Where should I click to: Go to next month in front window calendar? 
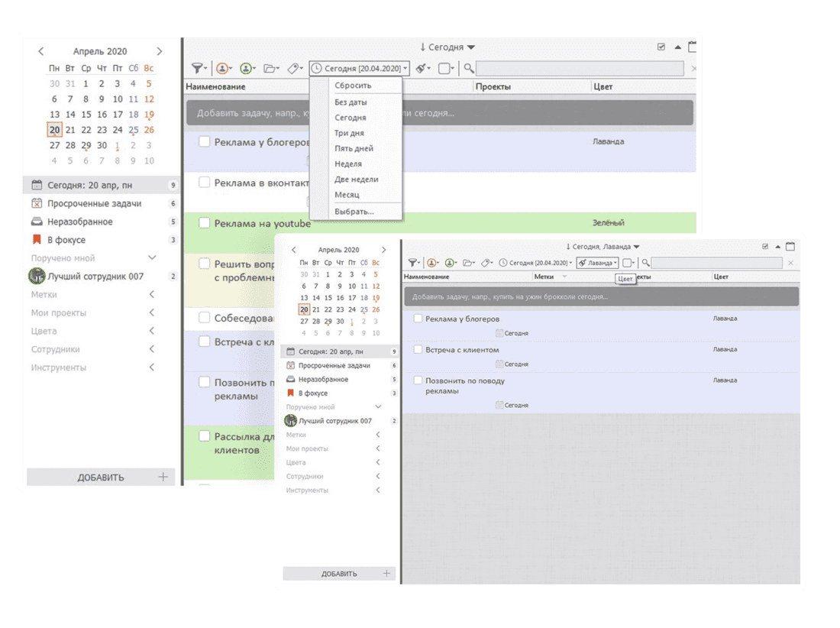point(383,250)
